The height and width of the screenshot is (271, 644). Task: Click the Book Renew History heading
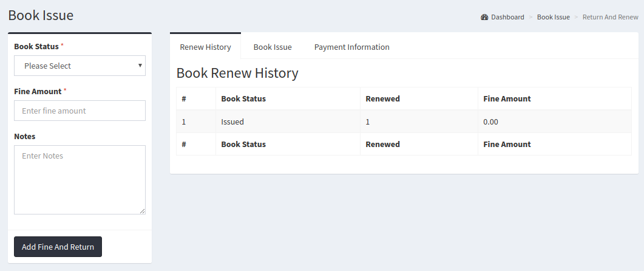point(237,74)
